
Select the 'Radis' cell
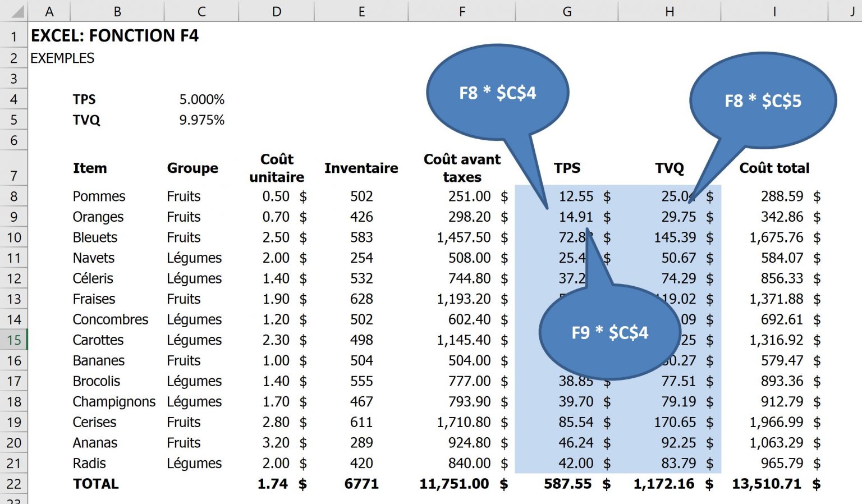(x=117, y=464)
